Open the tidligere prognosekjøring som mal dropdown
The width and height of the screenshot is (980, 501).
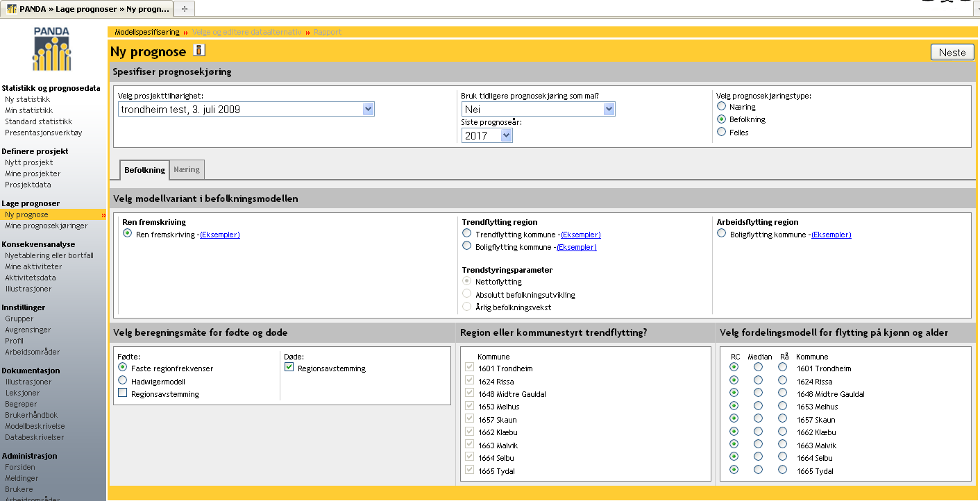[x=538, y=109]
